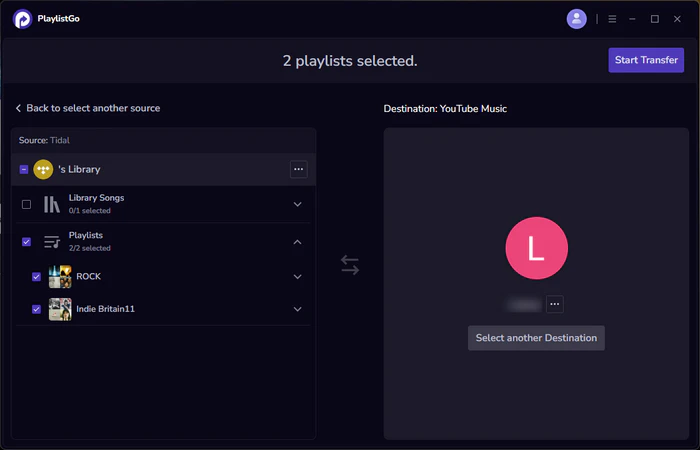The image size is (700, 450).
Task: Open the hamburger menu in title bar
Action: 612,19
